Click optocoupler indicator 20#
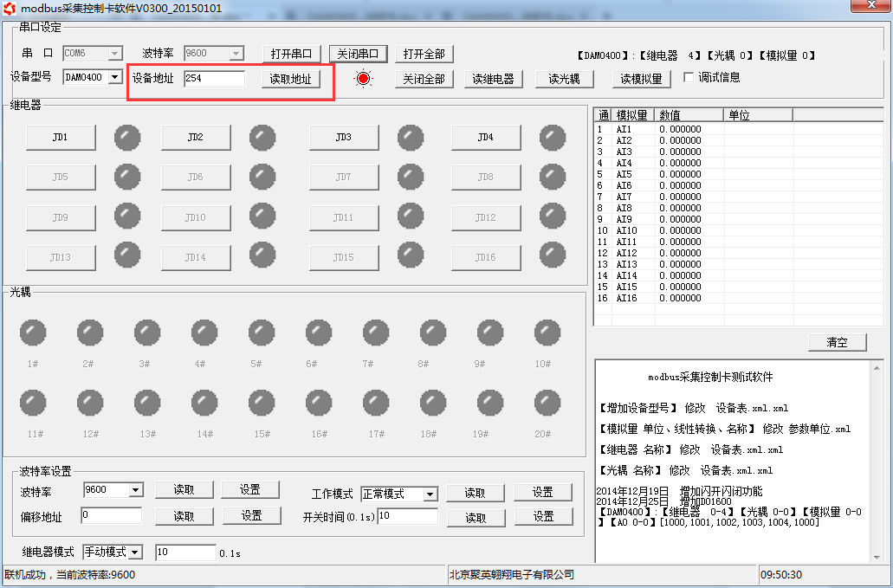Screen dimensions: 893x588 pos(547,403)
